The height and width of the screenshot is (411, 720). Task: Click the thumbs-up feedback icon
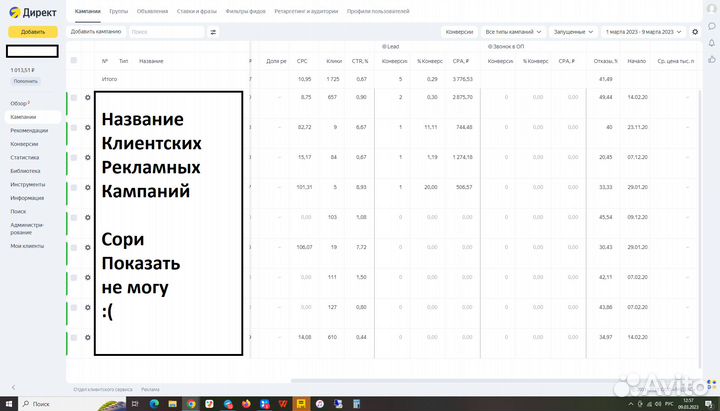point(712,59)
